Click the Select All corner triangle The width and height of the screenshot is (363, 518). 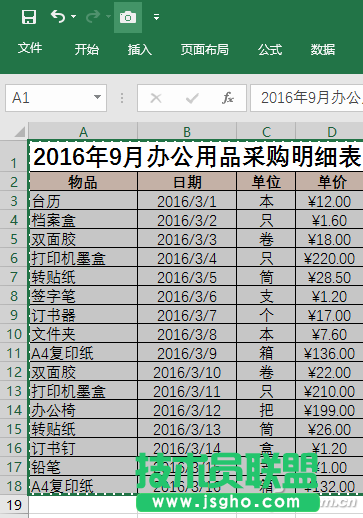point(20,131)
